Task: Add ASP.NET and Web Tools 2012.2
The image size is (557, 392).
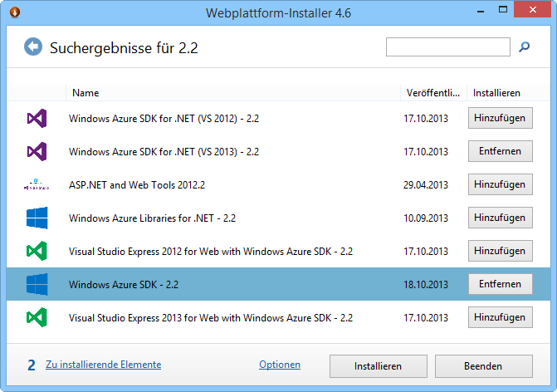Action: pyautogui.click(x=500, y=184)
